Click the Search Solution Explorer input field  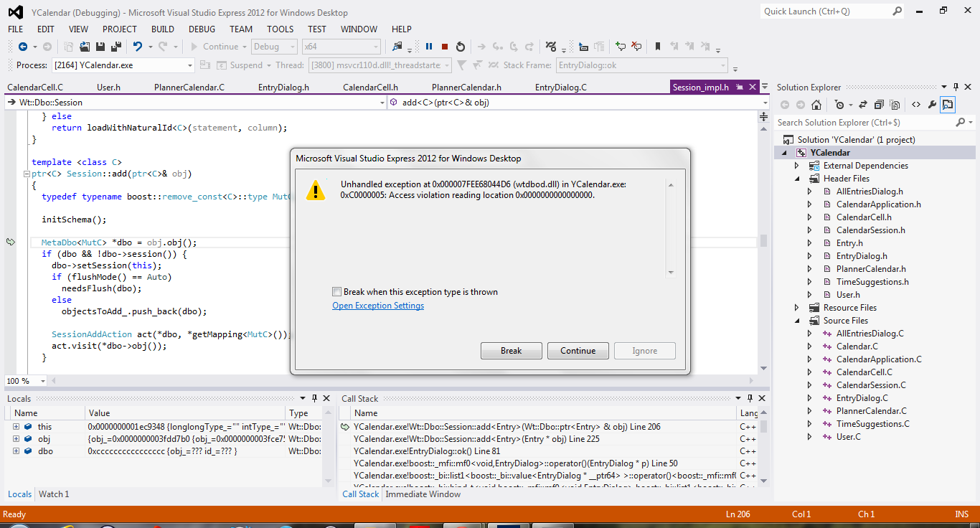pos(864,123)
